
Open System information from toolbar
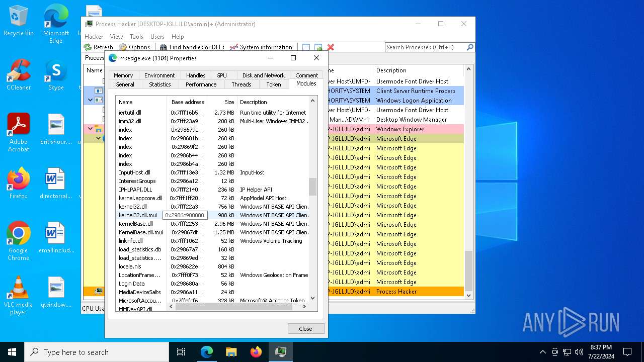click(261, 47)
